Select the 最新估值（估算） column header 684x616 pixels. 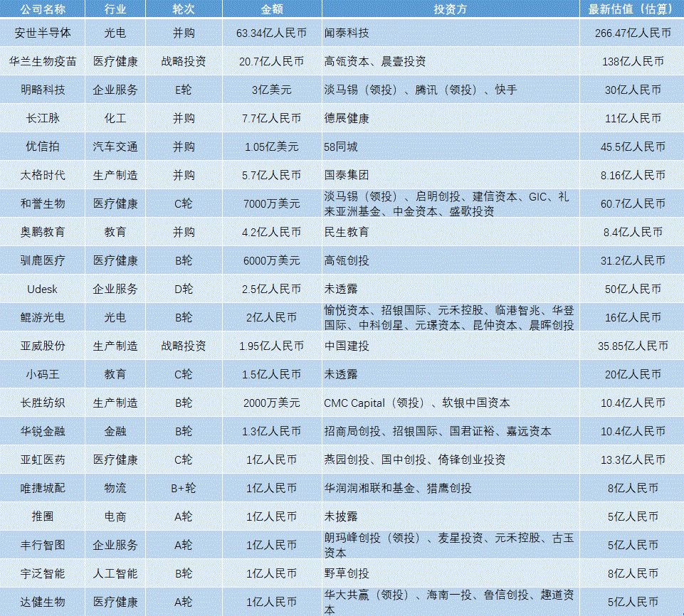coord(633,9)
